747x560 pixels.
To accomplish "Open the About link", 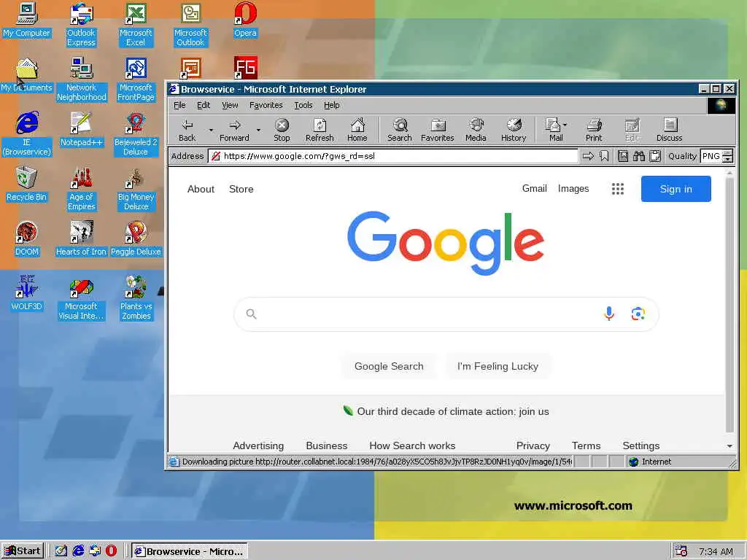I will 201,189.
